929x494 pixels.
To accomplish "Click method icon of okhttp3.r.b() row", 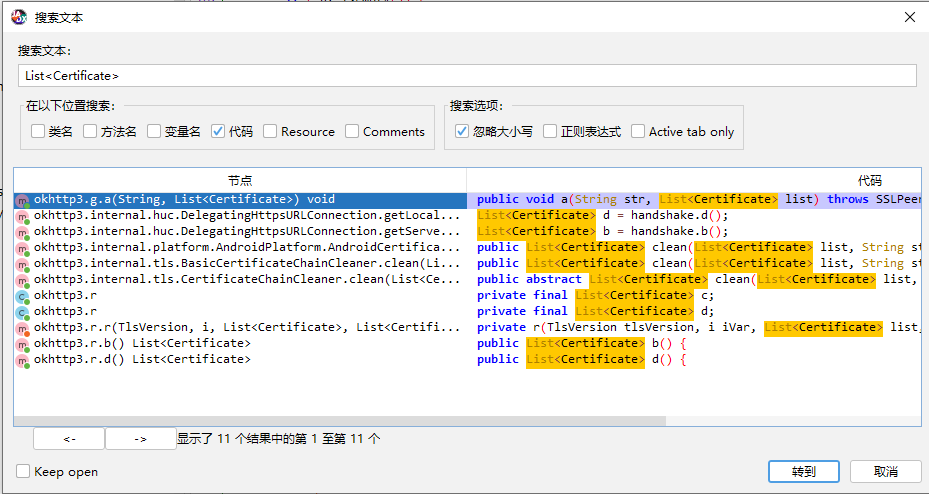I will click(x=23, y=344).
